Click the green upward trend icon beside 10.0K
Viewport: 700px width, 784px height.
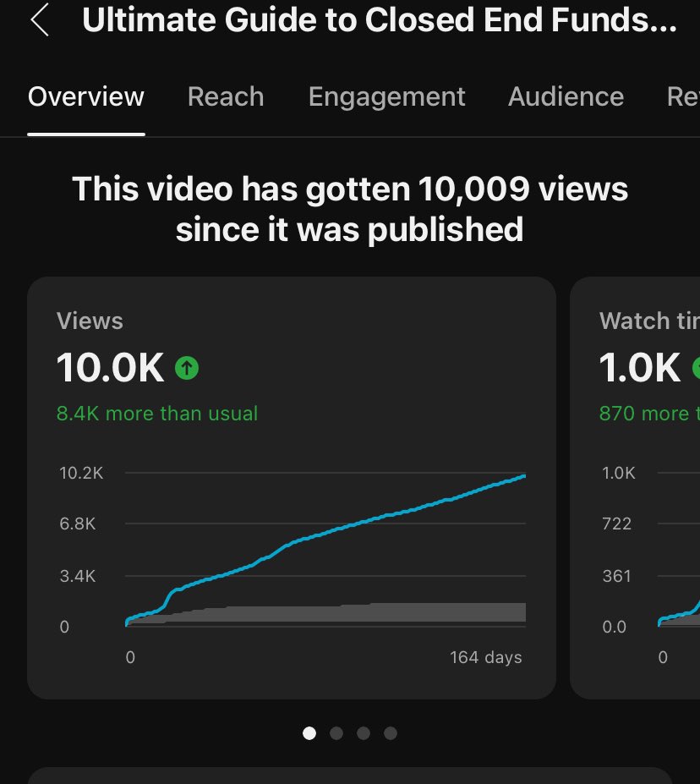pos(188,367)
